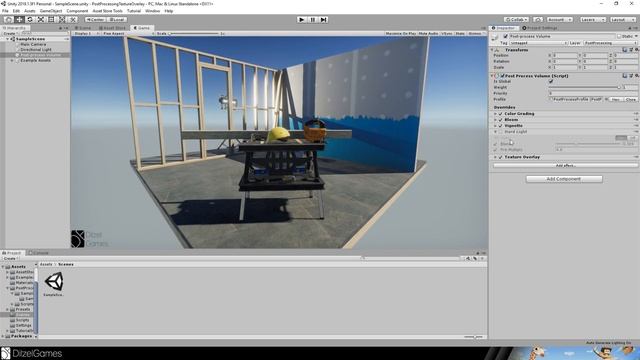Open Post Process Volume gear menu
Screen dimensions: 640x360
pyautogui.click(x=637, y=76)
